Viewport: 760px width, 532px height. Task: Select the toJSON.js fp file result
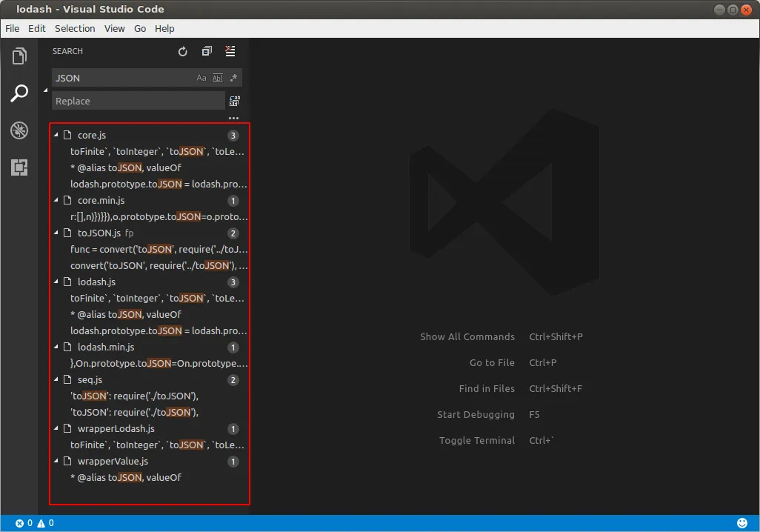[x=150, y=233]
